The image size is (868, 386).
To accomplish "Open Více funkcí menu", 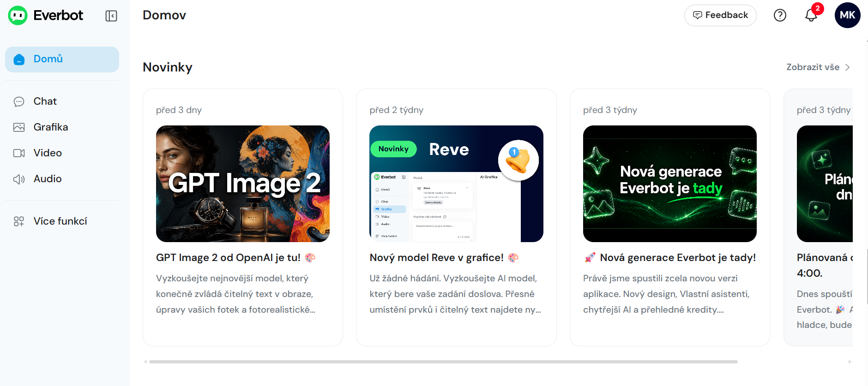I will pos(62,221).
